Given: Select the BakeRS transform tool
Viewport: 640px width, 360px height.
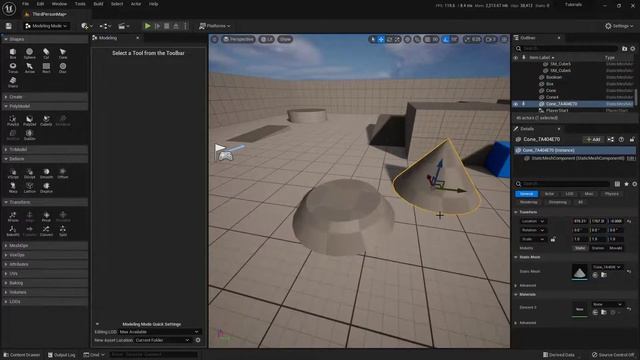Looking at the screenshot, I should tap(13, 231).
